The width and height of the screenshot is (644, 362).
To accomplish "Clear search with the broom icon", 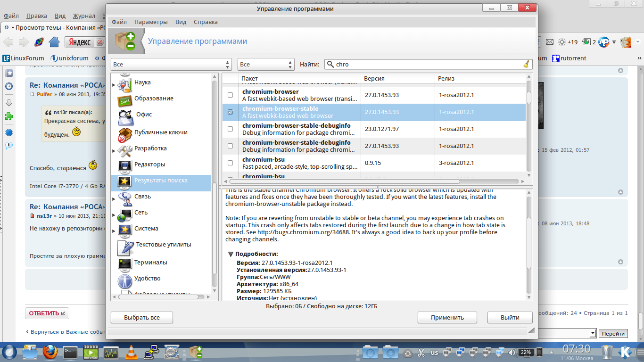I will (527, 64).
